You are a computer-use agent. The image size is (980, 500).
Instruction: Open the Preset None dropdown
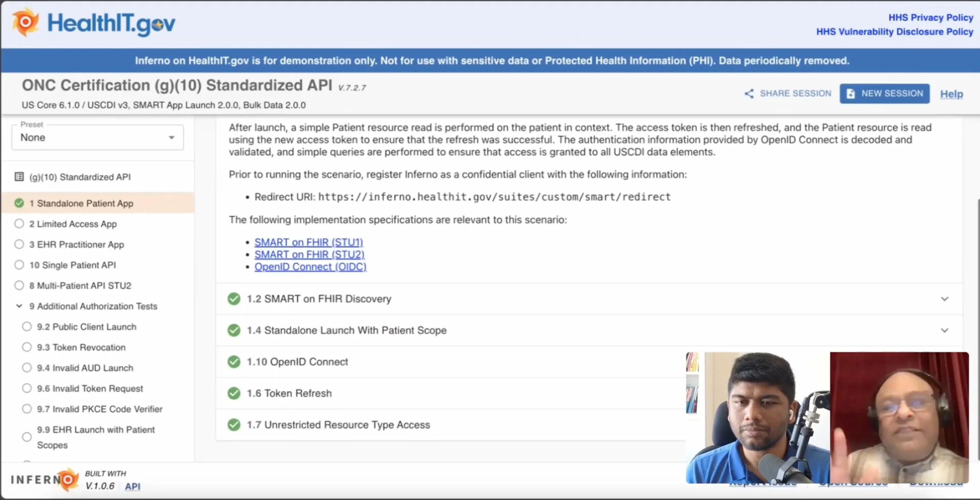click(97, 137)
